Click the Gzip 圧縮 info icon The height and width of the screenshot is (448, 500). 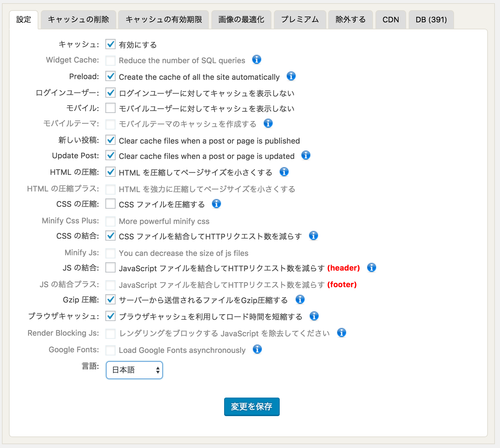[x=300, y=300]
